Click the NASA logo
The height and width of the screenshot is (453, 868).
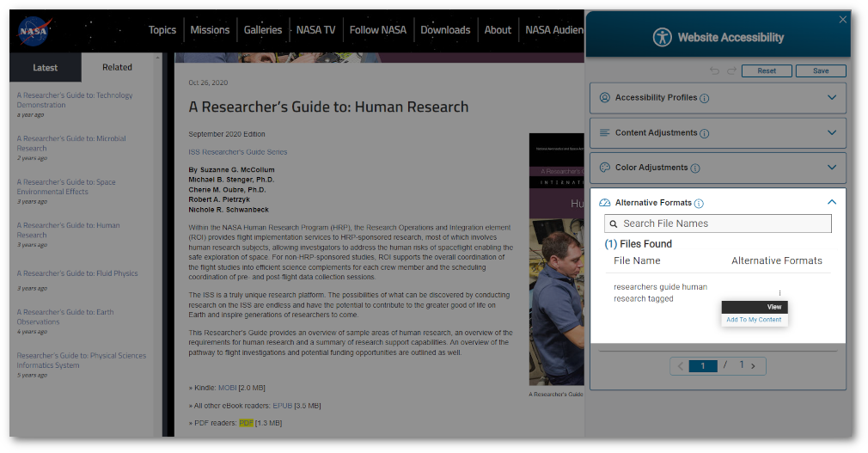tap(34, 31)
